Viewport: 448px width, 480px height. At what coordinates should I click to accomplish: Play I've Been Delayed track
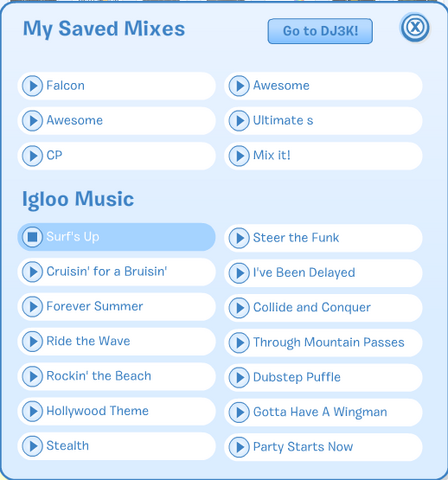click(x=239, y=273)
